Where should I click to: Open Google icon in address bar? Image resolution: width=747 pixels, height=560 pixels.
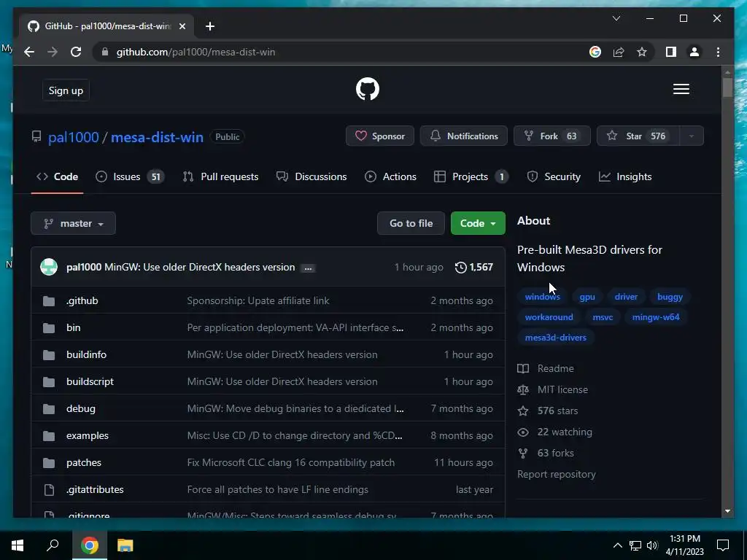click(595, 52)
